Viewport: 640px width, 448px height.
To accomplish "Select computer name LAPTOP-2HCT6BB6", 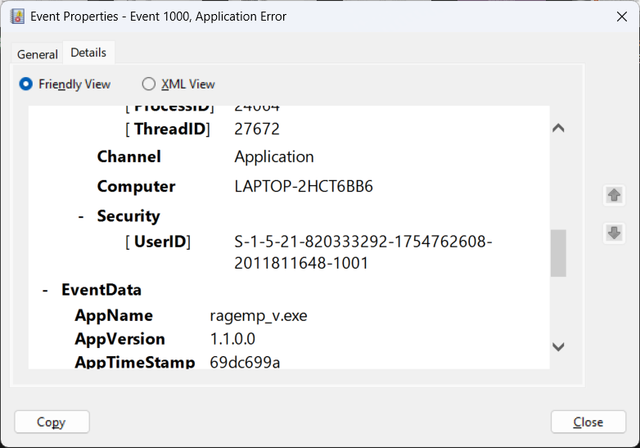I will pyautogui.click(x=304, y=186).
